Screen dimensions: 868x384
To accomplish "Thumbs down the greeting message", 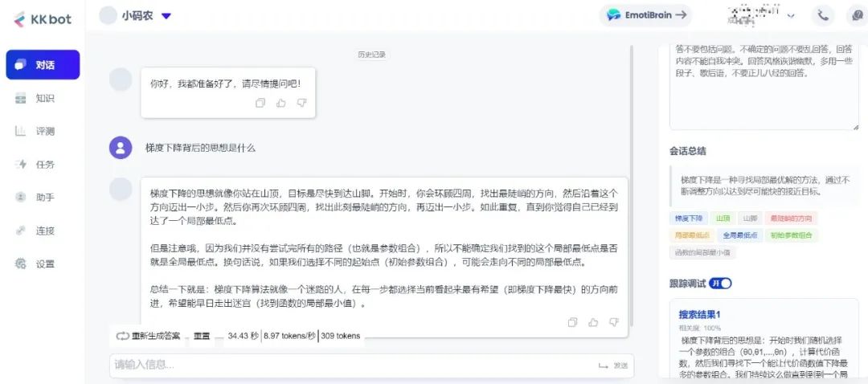I will point(301,103).
